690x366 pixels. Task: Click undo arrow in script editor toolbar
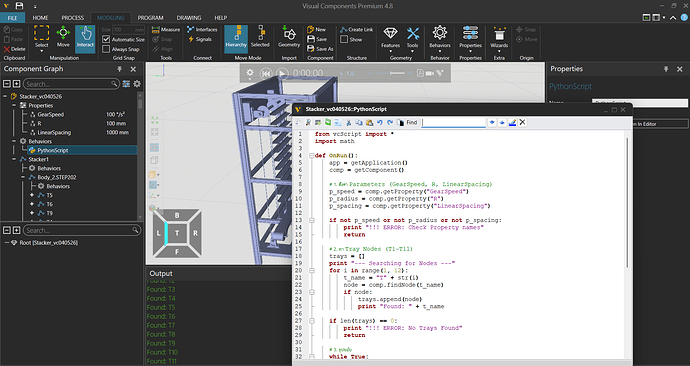380,122
